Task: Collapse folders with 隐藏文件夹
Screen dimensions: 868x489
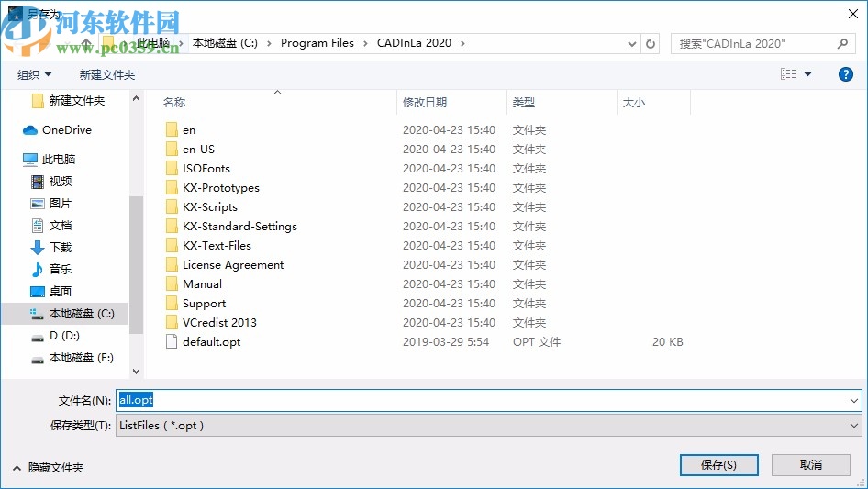Action: pos(48,468)
